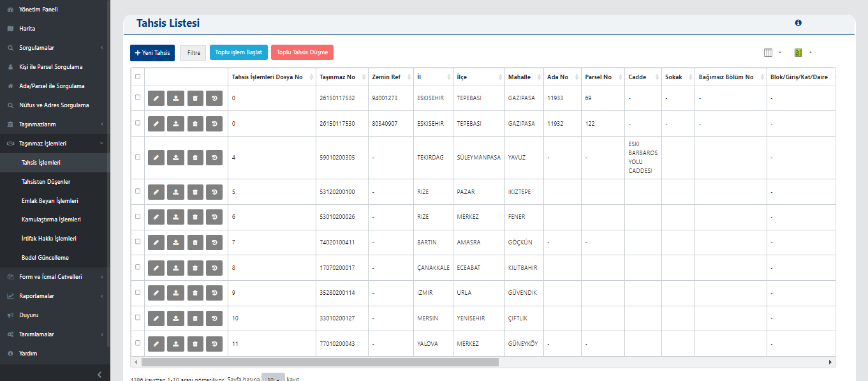Open history icon for the AMASRA row

(214, 243)
